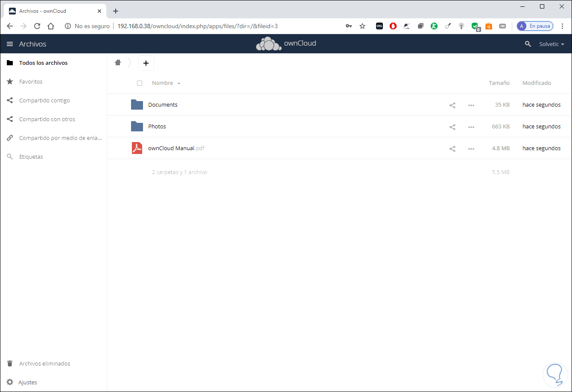This screenshot has height=392, width=572.
Task: Click the browser back arrow
Action: 10,26
